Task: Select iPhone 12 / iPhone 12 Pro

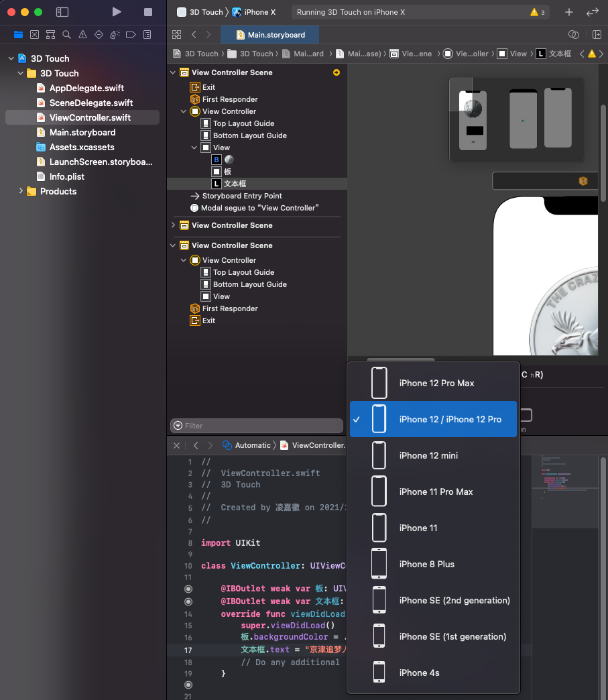Action: 433,419
